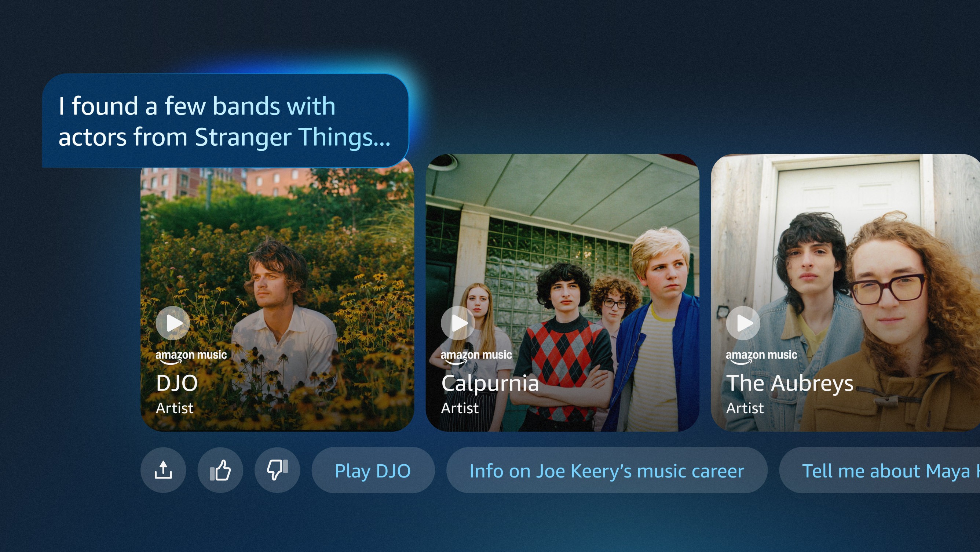
Task: Start playback on the Calpurnia card
Action: [458, 323]
